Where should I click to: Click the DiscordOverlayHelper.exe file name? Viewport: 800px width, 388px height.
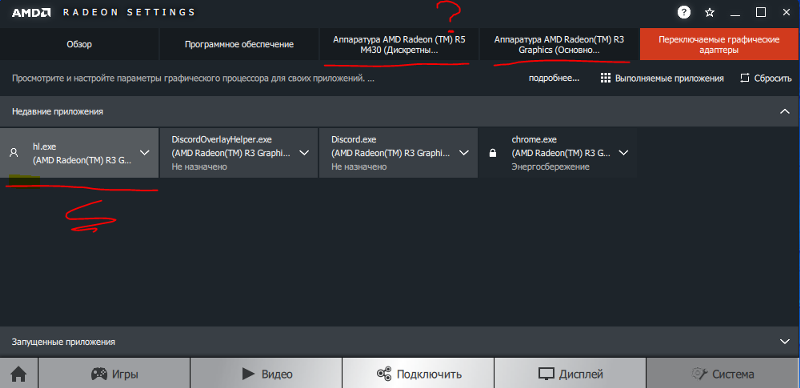(x=221, y=139)
